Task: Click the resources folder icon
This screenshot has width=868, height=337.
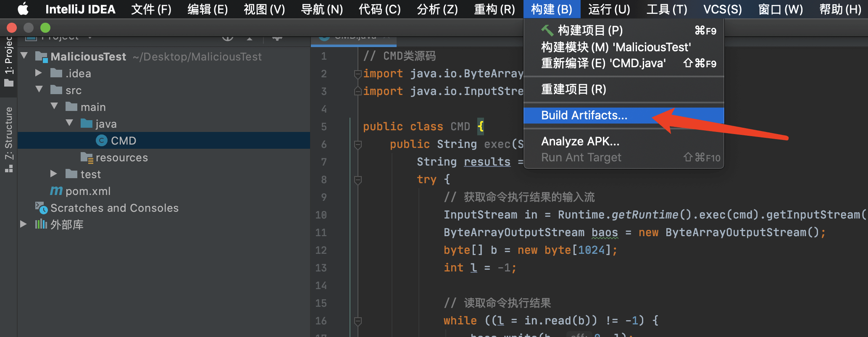Action: click(87, 158)
